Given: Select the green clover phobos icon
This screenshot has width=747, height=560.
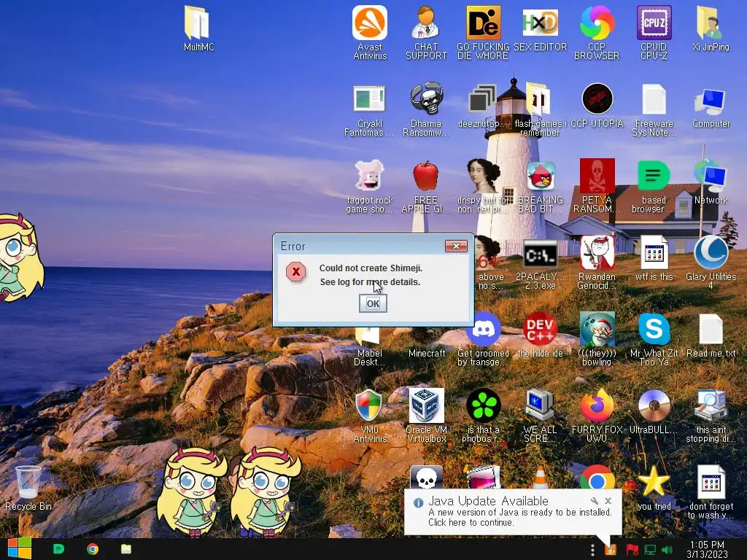Looking at the screenshot, I should [x=483, y=416].
